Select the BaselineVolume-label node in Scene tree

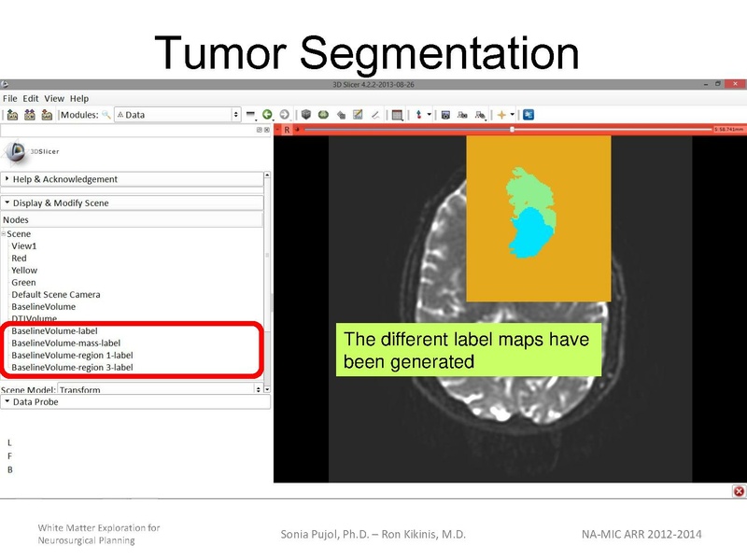coord(56,330)
